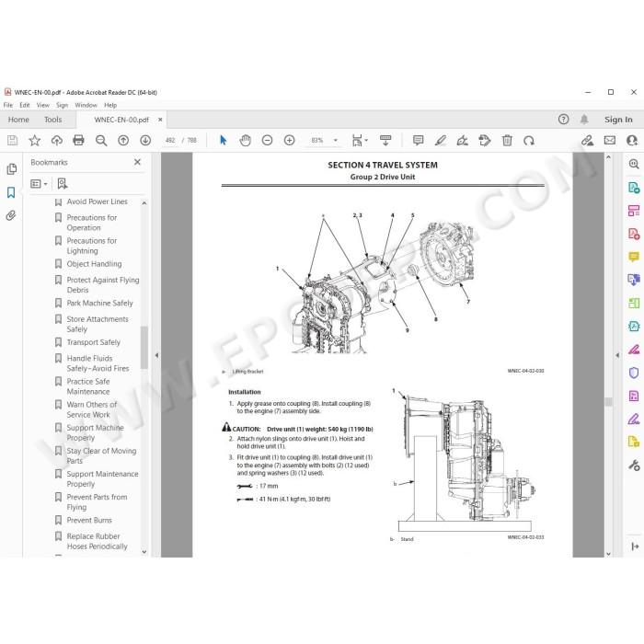The height and width of the screenshot is (644, 644).
Task: Choose the Selection arrow tool
Action: coord(223,141)
